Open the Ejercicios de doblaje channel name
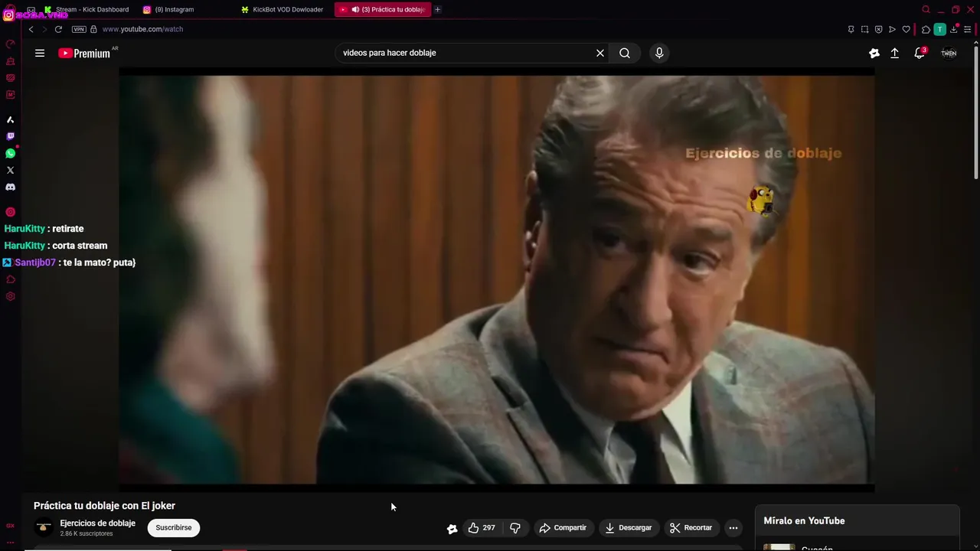The width and height of the screenshot is (980, 551). [x=97, y=523]
